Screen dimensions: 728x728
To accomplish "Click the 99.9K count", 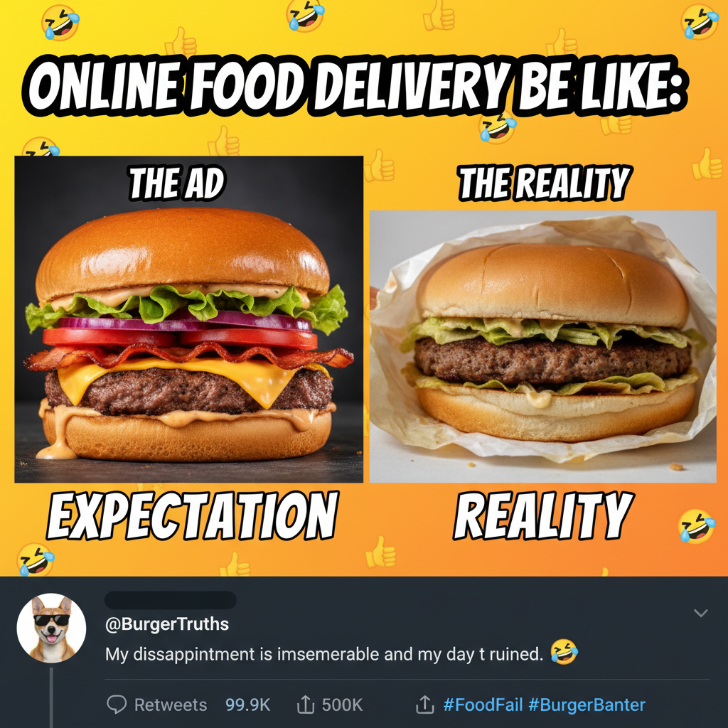I will coord(247,705).
